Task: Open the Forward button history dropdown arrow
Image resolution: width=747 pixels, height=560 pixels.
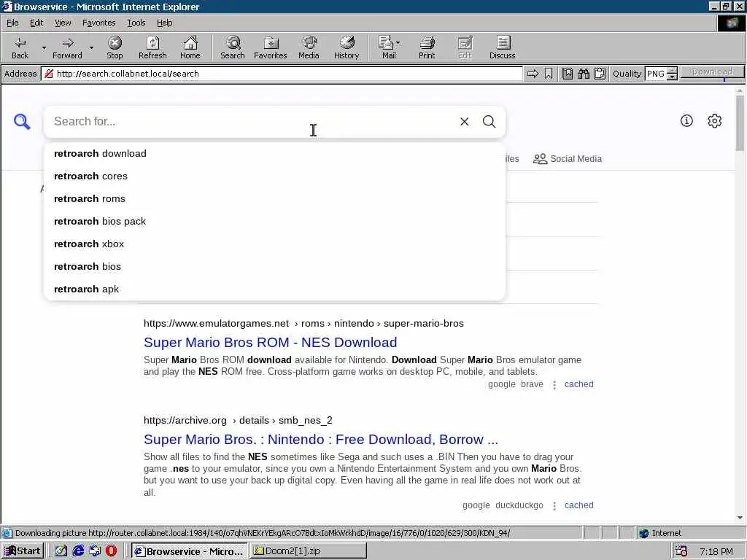Action: pyautogui.click(x=91, y=47)
